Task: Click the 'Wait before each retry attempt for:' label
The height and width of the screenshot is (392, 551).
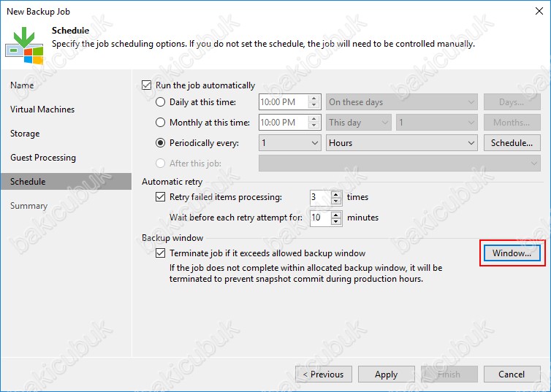Action: pos(236,218)
